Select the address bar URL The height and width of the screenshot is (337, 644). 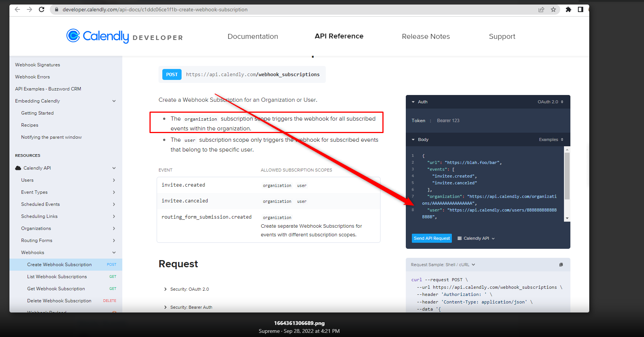155,9
